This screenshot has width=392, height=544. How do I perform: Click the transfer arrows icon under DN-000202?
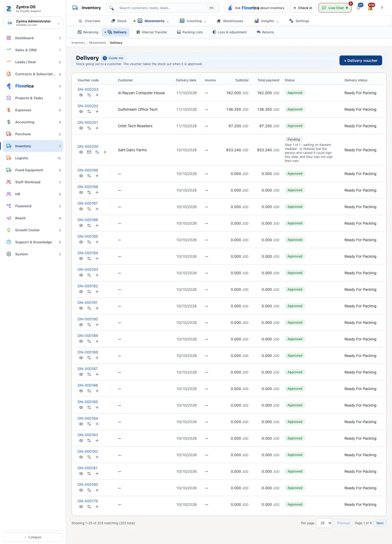click(x=89, y=111)
